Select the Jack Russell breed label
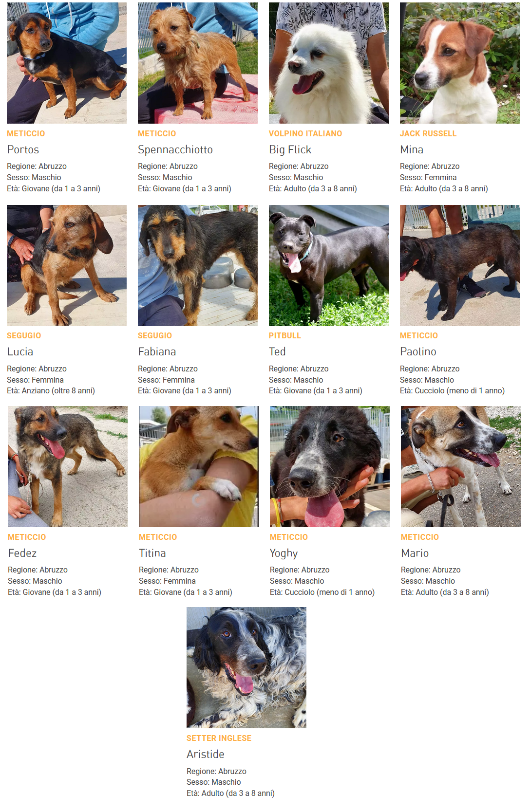The image size is (530, 812). point(428,133)
